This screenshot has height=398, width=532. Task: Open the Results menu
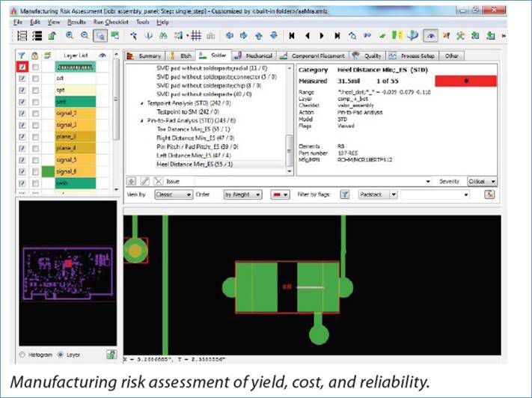(77, 22)
